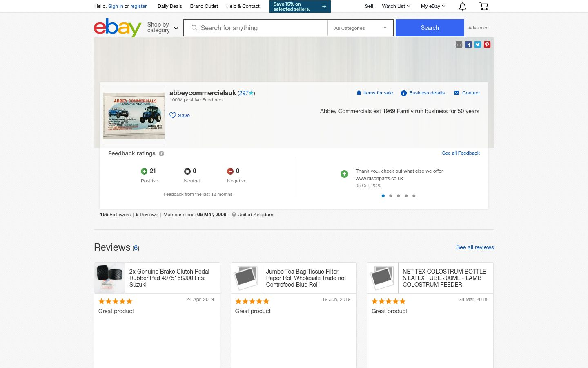Viewport: 588px width, 368px height.
Task: Click '6 Reviews' in member info line
Action: (147, 215)
